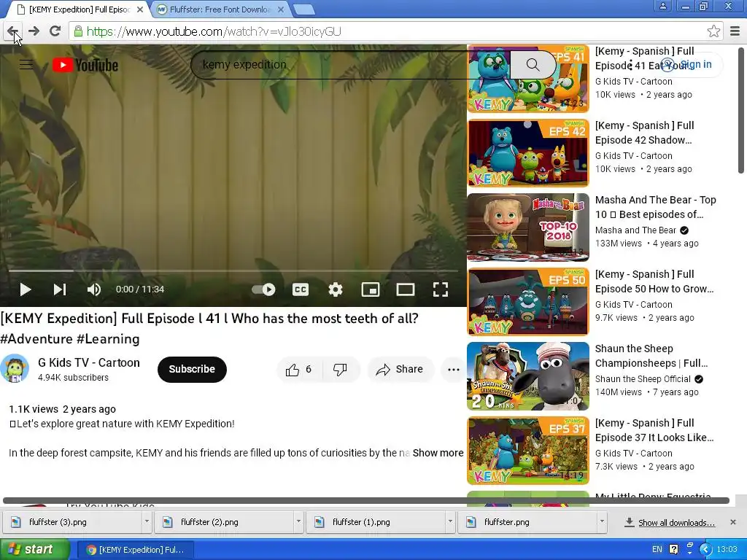747x560 pixels.
Task: Open Kemy Episode 37 It Looks Like thumbnail
Action: [x=528, y=451]
